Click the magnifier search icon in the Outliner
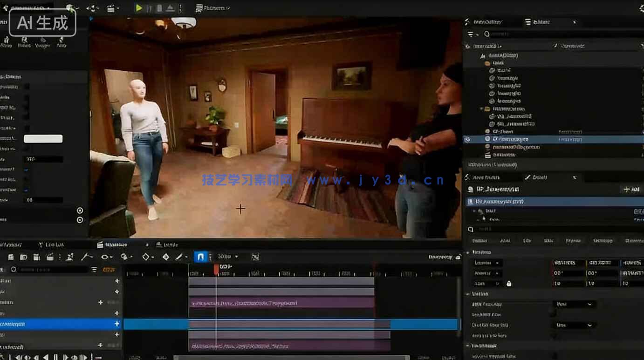 (x=486, y=34)
